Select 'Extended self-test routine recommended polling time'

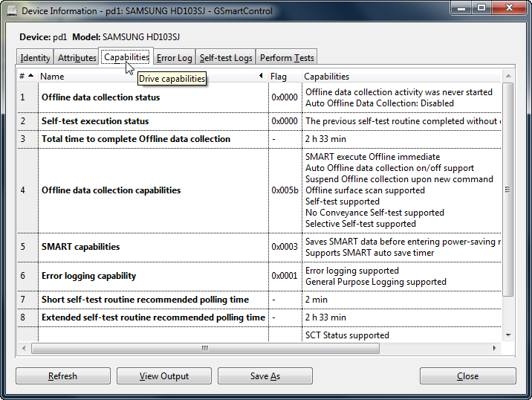pyautogui.click(x=259, y=317)
